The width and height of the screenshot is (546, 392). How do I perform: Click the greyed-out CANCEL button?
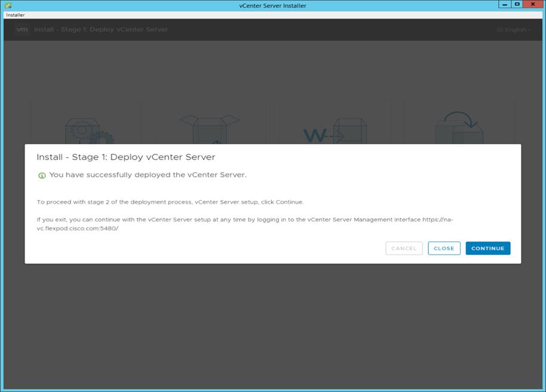coord(404,248)
